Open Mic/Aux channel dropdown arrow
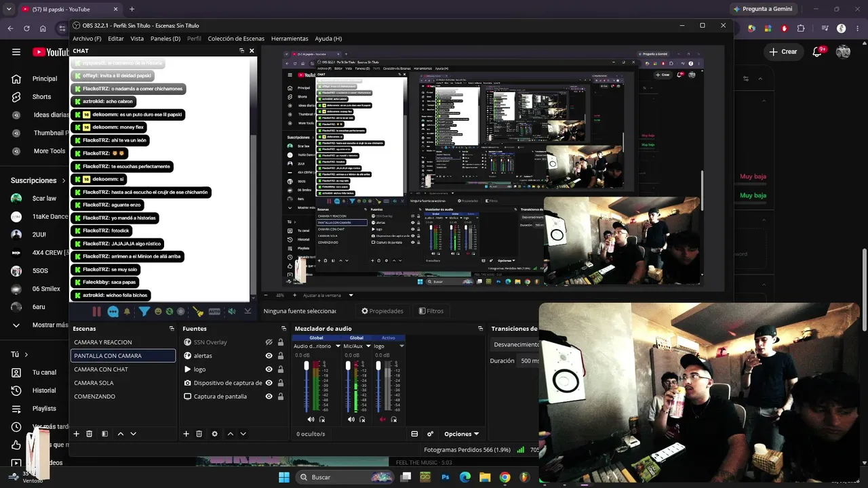Screen dimensions: 868x488 click(x=367, y=346)
